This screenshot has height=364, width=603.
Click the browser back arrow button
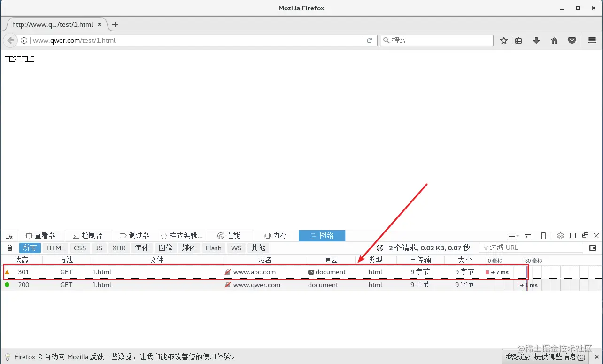(10, 41)
